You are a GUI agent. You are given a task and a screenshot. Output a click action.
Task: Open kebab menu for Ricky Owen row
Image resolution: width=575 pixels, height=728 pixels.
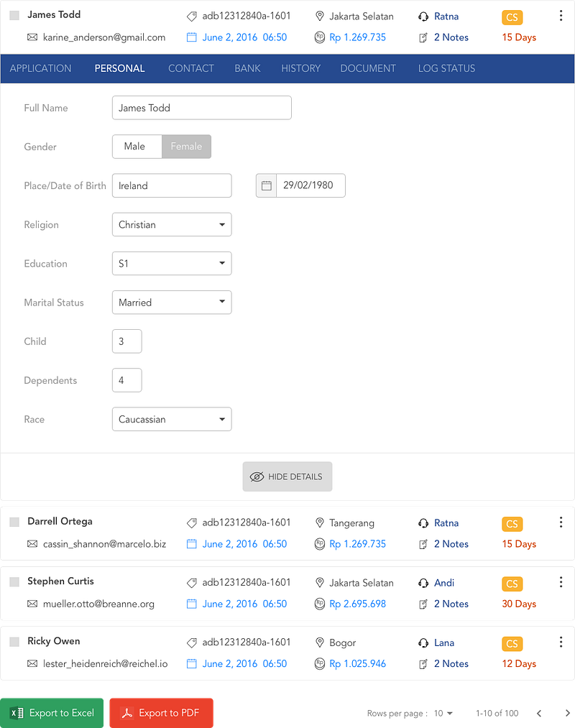[561, 642]
